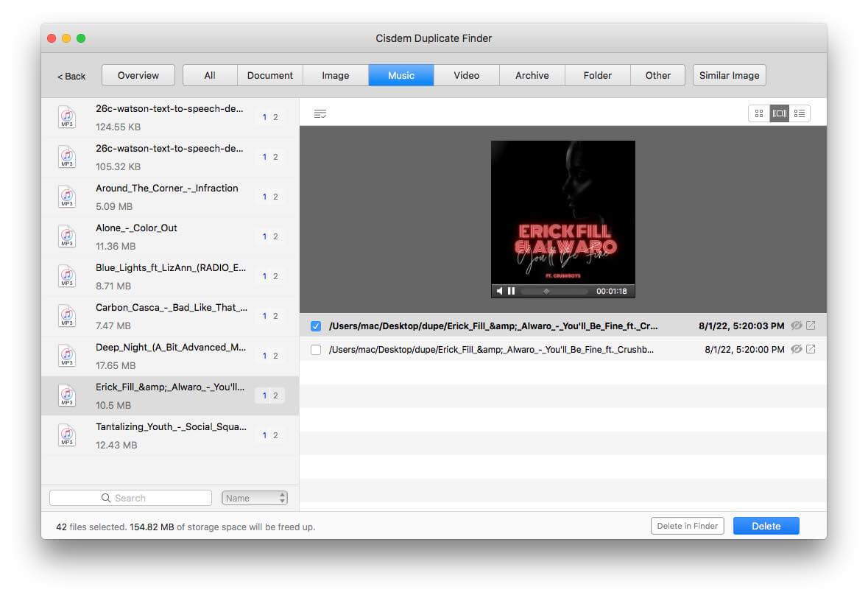Switch to the Other tab
This screenshot has height=598, width=868.
pyautogui.click(x=657, y=75)
